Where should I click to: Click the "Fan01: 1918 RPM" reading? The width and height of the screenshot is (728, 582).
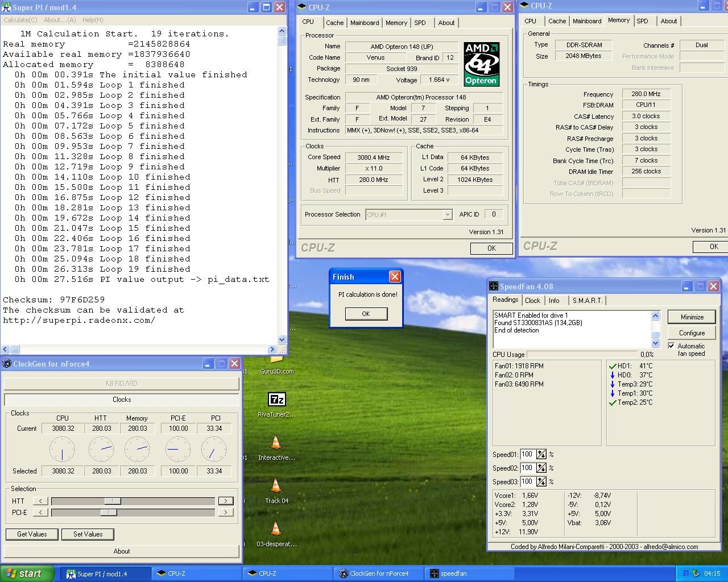coord(519,366)
